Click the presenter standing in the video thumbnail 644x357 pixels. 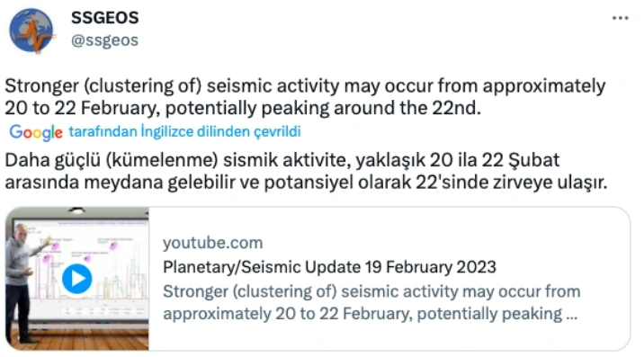click(x=22, y=281)
